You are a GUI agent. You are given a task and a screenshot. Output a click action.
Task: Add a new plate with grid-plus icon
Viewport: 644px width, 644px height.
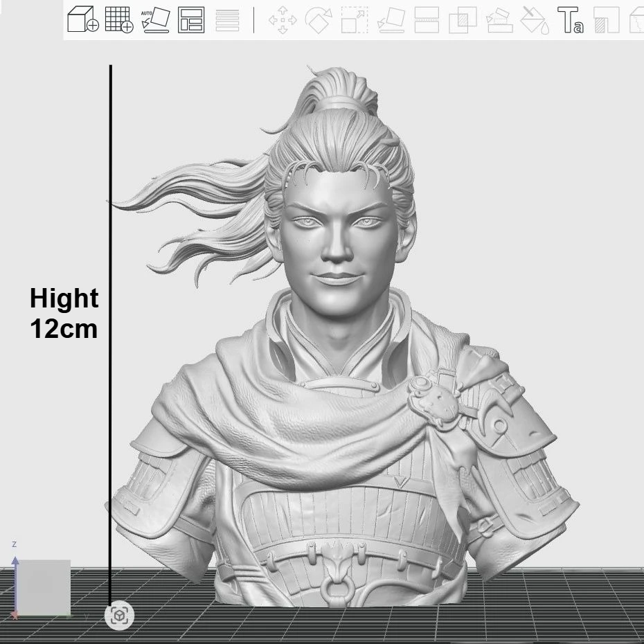(119, 19)
